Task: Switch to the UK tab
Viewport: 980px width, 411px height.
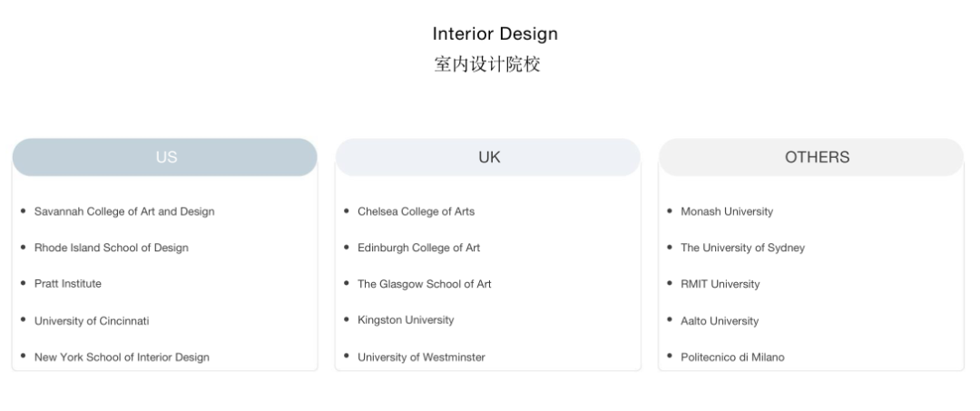Action: (x=488, y=157)
